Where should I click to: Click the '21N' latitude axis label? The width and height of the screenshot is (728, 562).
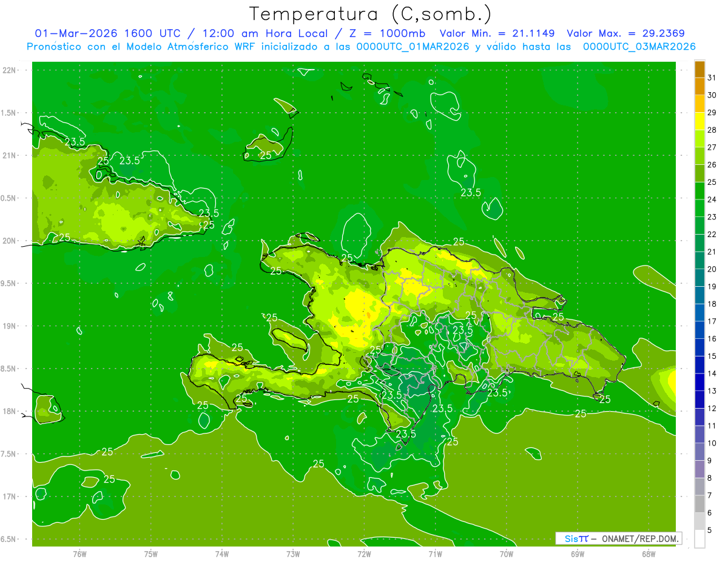click(x=8, y=156)
